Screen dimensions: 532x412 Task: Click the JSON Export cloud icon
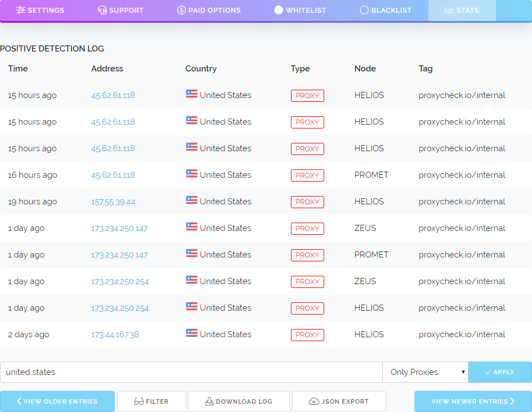314,401
